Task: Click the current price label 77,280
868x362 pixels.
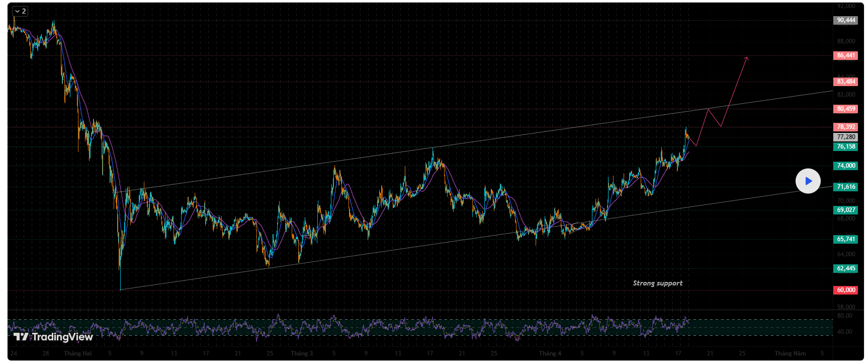Action: tap(845, 137)
